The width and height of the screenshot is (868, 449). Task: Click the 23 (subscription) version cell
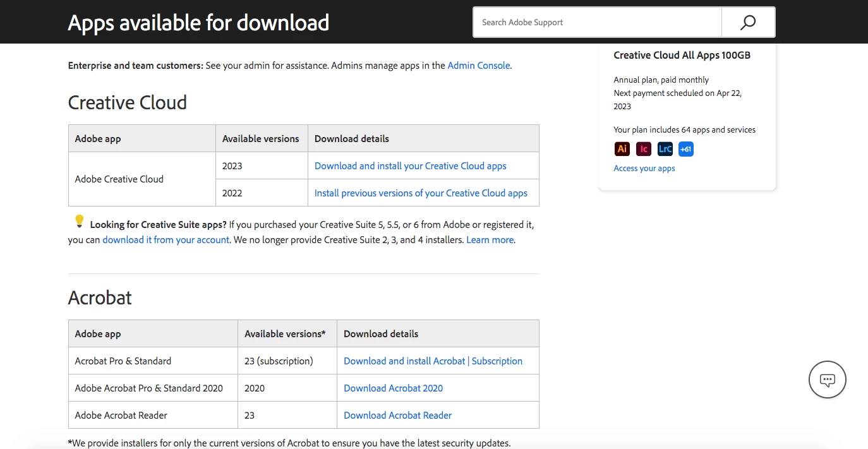click(287, 361)
